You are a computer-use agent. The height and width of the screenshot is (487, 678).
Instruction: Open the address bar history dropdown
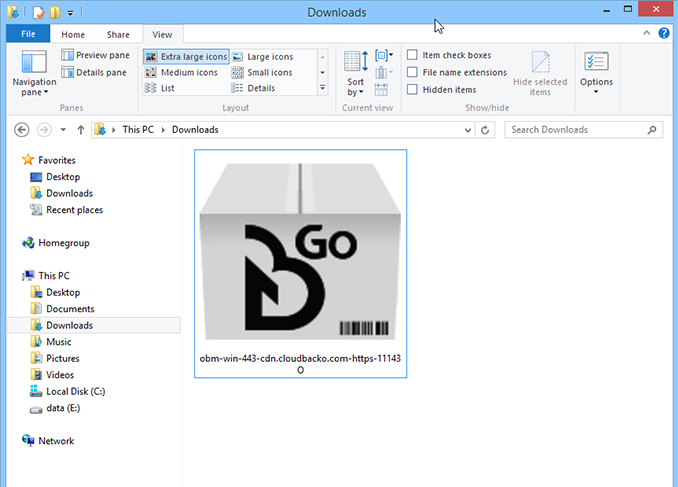[x=467, y=130]
